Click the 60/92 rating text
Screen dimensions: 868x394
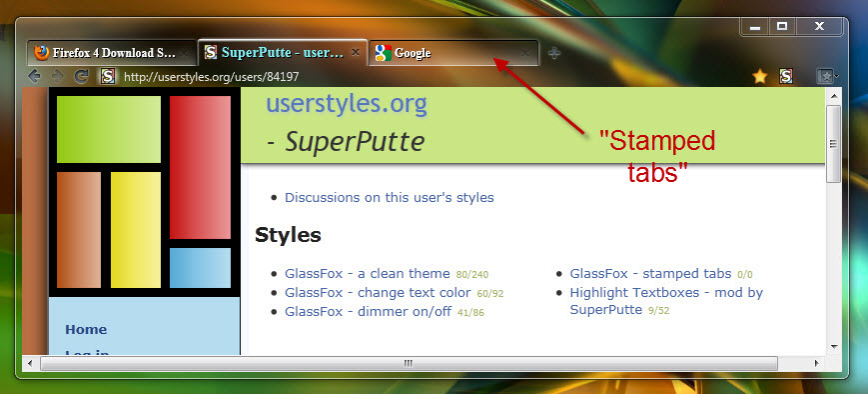pos(489,294)
